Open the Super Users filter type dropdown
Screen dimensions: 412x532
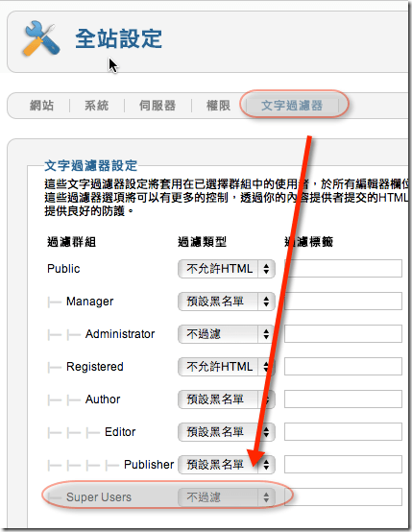[227, 497]
